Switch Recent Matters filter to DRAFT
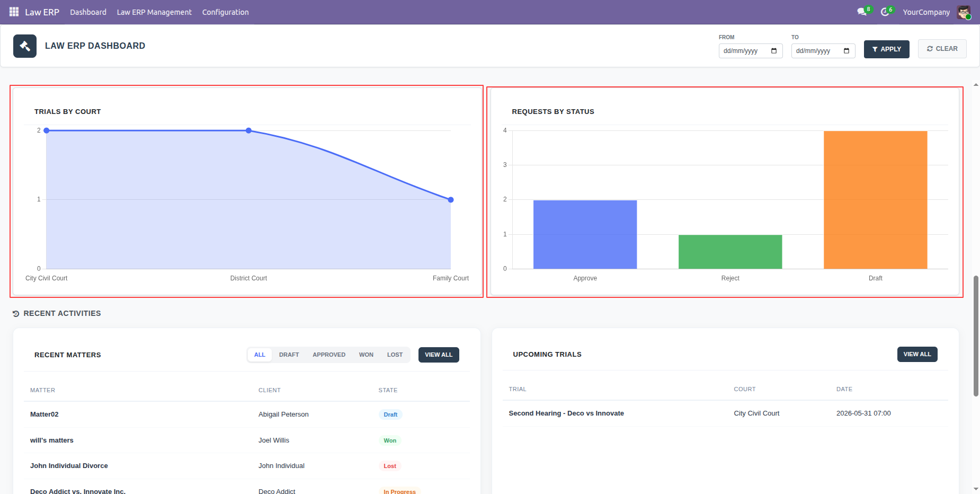The width and height of the screenshot is (980, 494). (289, 355)
